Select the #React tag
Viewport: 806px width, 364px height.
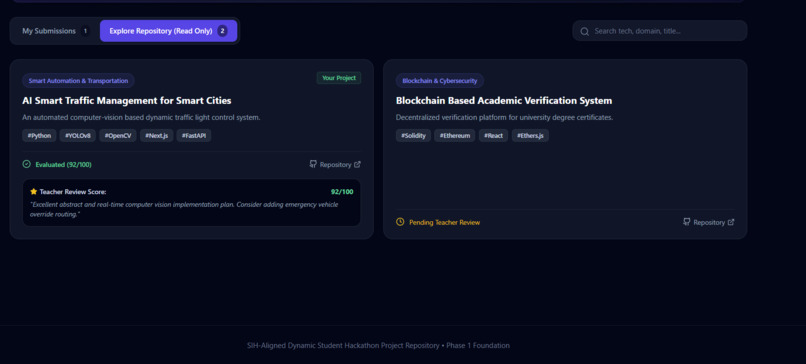tap(493, 136)
